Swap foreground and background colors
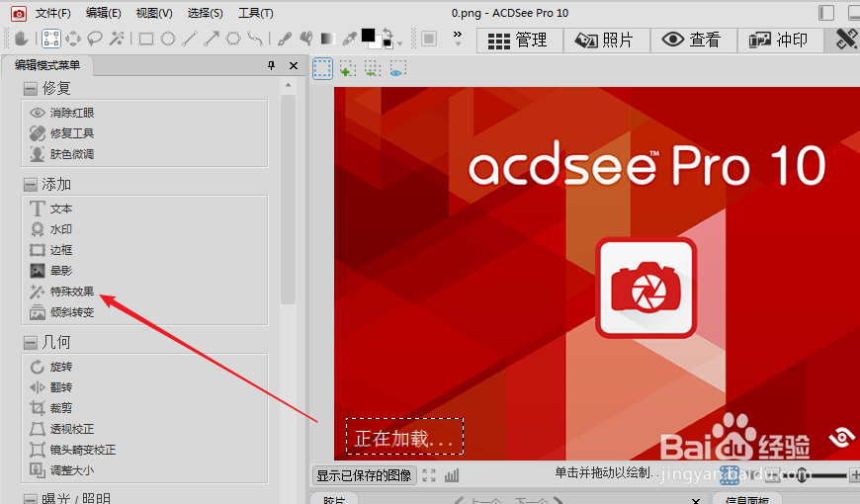Screen dimensions: 860x504 click(x=387, y=33)
